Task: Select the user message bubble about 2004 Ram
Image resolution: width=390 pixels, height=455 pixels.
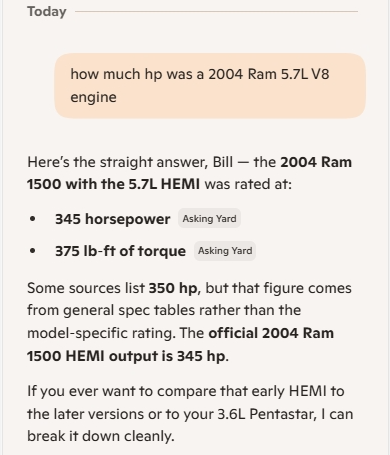Action: 210,85
